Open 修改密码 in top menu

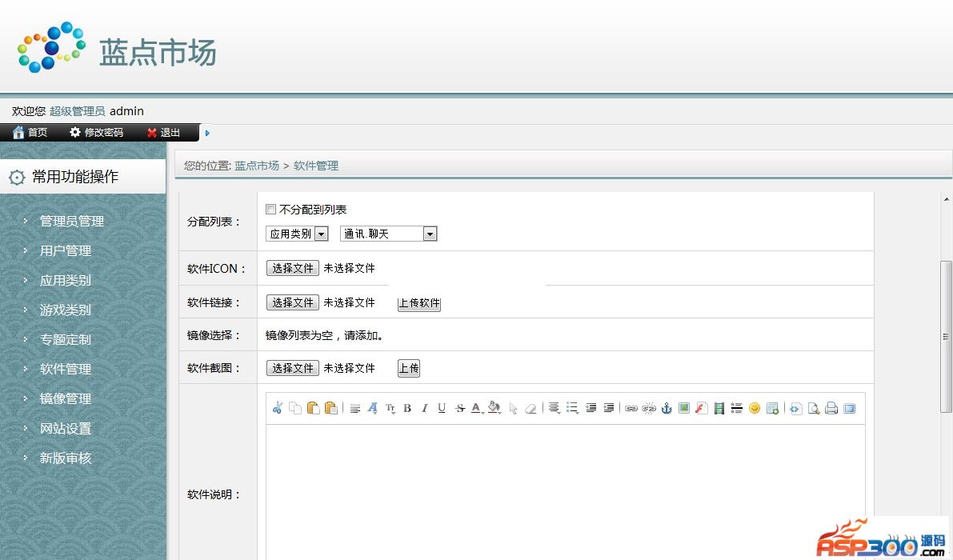point(96,133)
